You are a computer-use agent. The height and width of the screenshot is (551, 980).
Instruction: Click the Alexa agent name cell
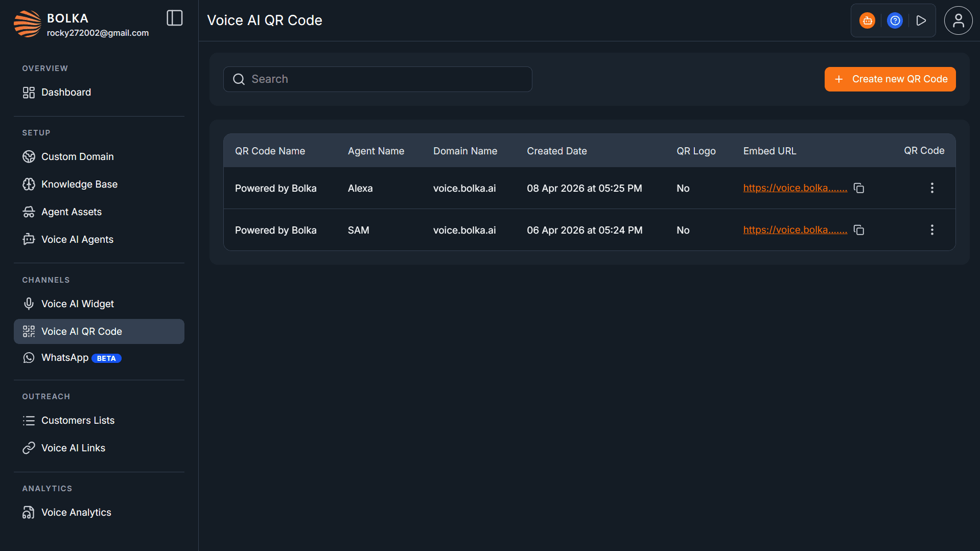click(360, 189)
